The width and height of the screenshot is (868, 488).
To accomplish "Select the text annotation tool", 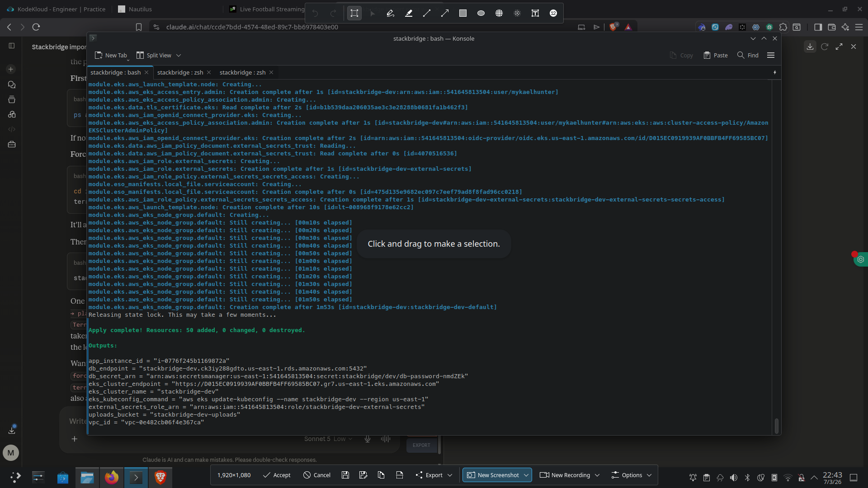I will pos(535,13).
